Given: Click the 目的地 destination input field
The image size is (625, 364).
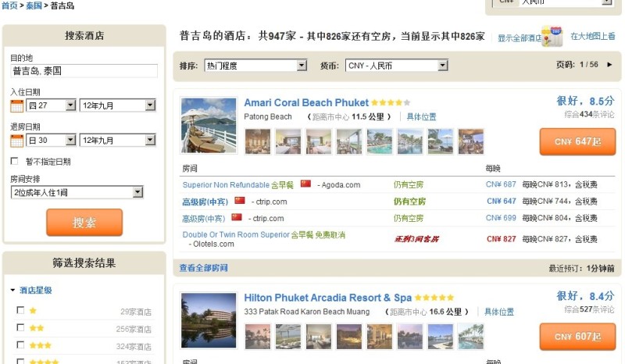Looking at the screenshot, I should tap(84, 71).
